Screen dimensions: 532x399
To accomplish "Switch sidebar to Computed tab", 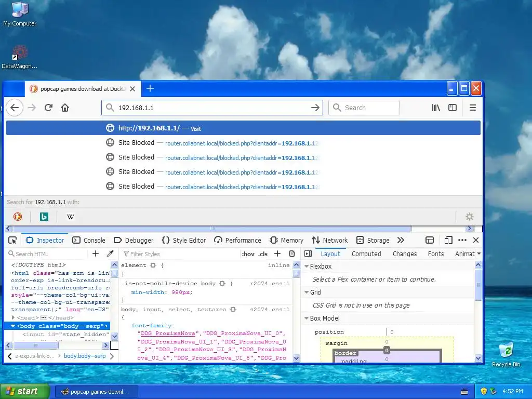I will tap(366, 254).
